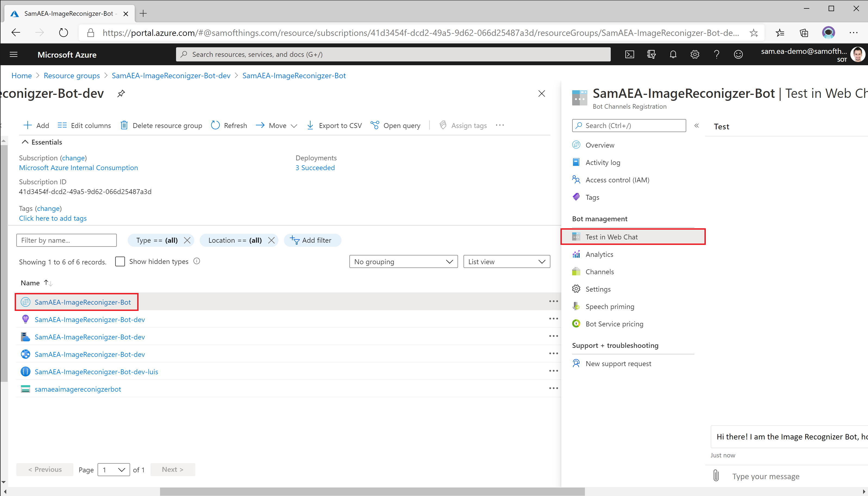The image size is (868, 496).
Task: Add this page to favorites star
Action: coord(754,33)
